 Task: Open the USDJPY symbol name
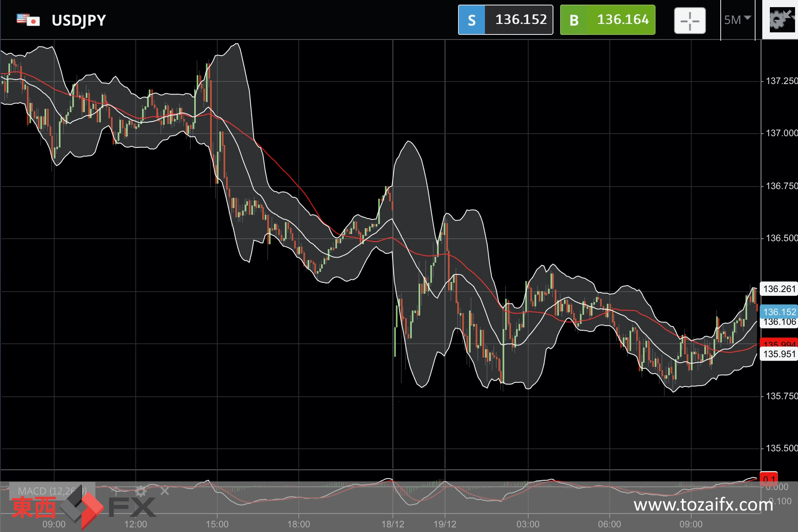79,20
